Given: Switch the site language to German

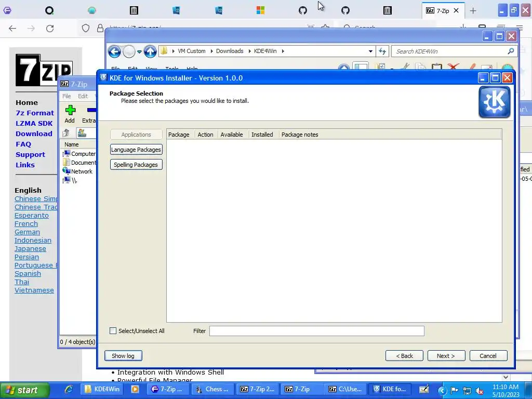Looking at the screenshot, I should (x=27, y=232).
